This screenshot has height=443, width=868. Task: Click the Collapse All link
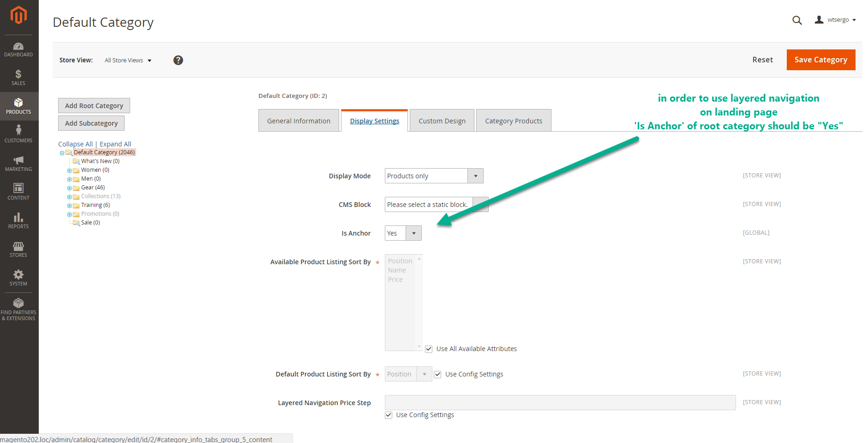pyautogui.click(x=76, y=144)
